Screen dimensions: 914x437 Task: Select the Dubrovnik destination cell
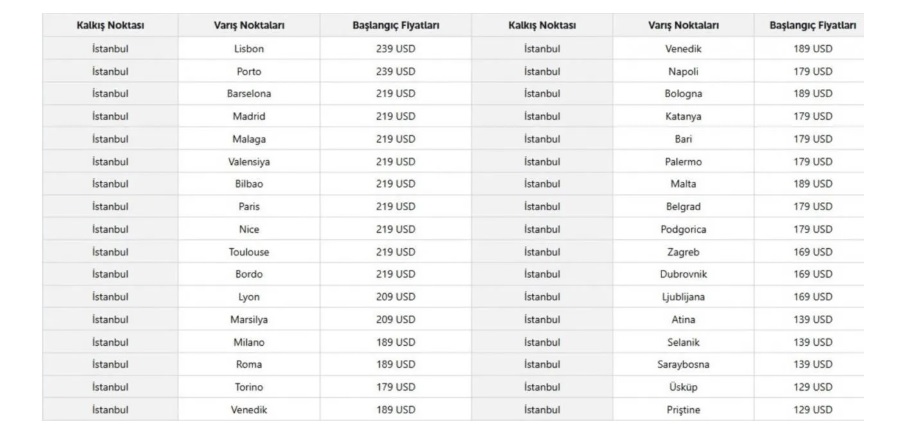click(x=683, y=274)
